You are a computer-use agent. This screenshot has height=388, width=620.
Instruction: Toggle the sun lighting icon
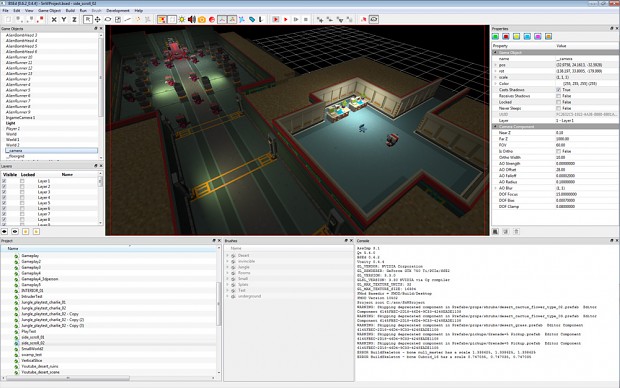coord(181,19)
